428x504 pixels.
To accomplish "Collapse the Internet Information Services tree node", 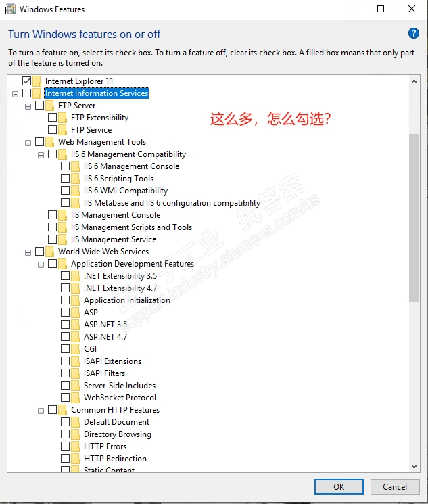I will coord(15,94).
